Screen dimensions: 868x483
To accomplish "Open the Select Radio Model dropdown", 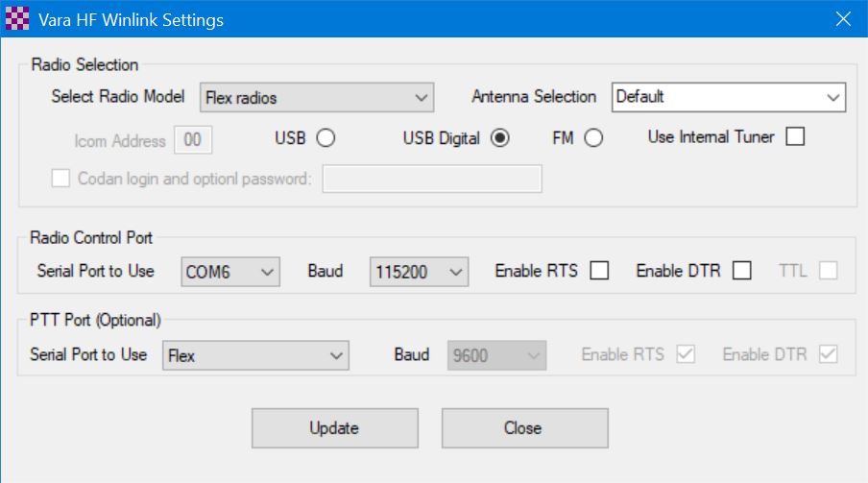I will (x=317, y=98).
